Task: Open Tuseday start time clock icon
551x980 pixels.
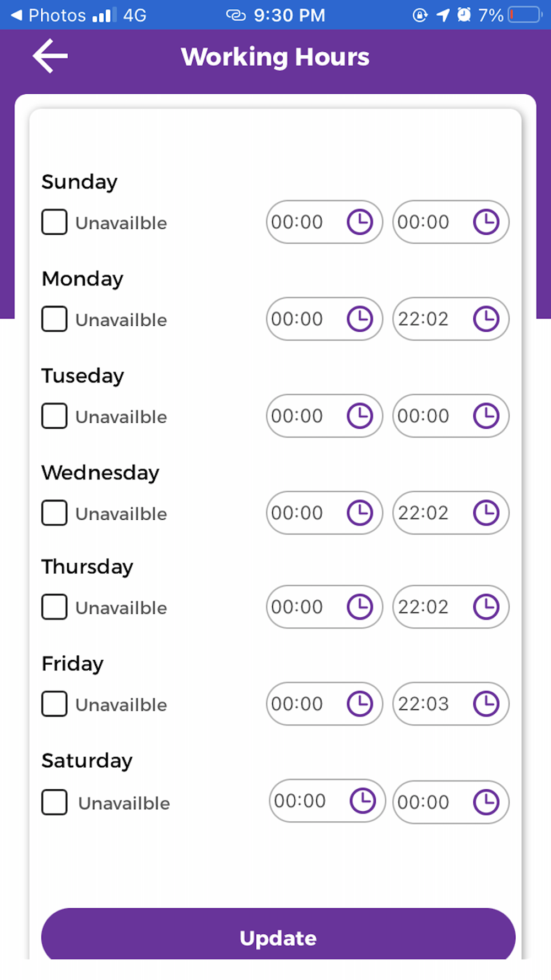Action: [x=360, y=416]
